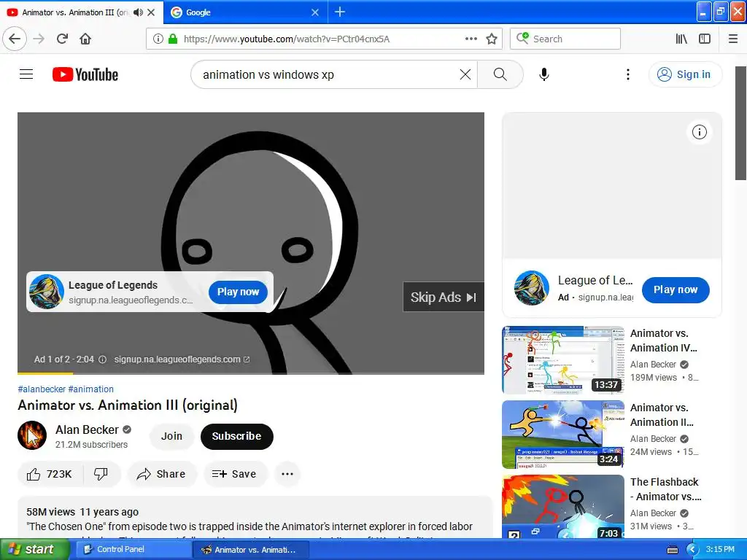Image resolution: width=747 pixels, height=560 pixels.
Task: Open the Alan Becker channel name link
Action: (87, 429)
